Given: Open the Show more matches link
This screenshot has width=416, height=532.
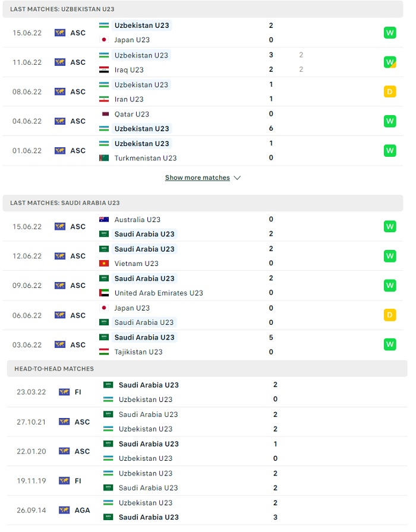Looking at the screenshot, I should 197,178.
